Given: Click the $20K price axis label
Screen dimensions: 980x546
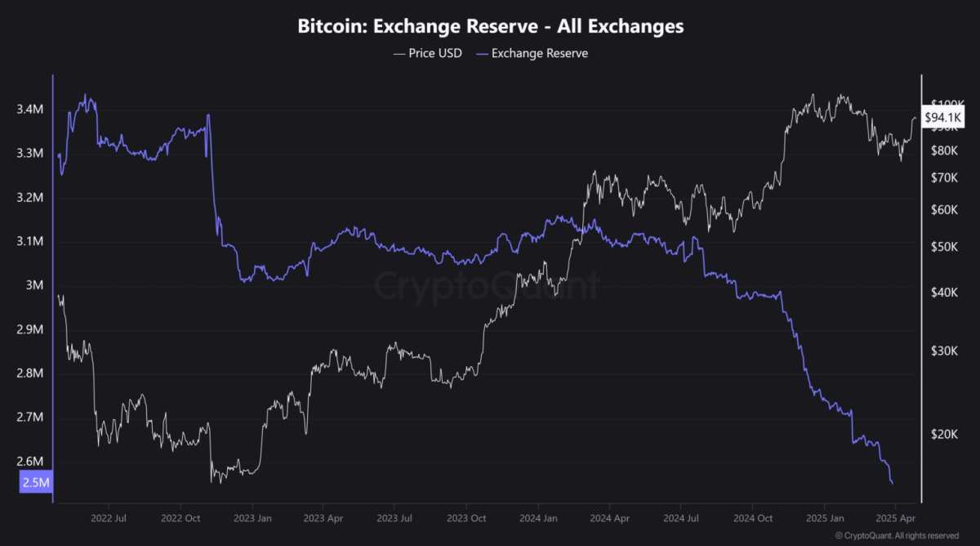Looking at the screenshot, I should pyautogui.click(x=942, y=435).
